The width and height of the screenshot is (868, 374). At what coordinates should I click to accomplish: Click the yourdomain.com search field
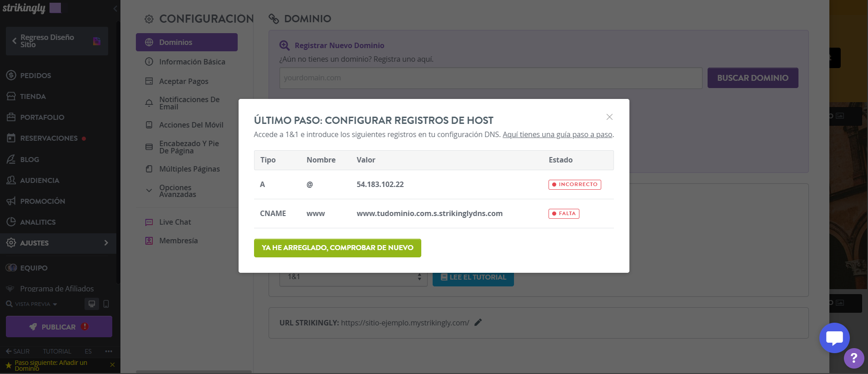(x=491, y=78)
